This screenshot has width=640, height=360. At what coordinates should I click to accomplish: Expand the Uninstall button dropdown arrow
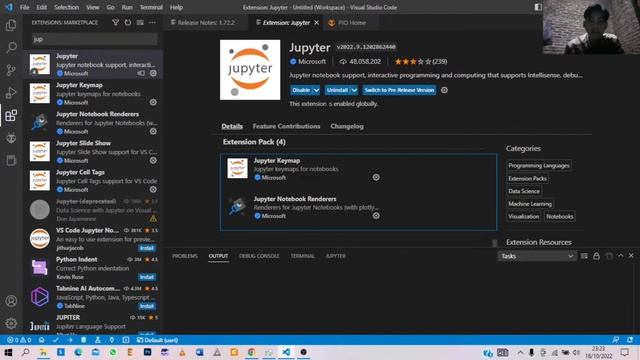tap(354, 90)
